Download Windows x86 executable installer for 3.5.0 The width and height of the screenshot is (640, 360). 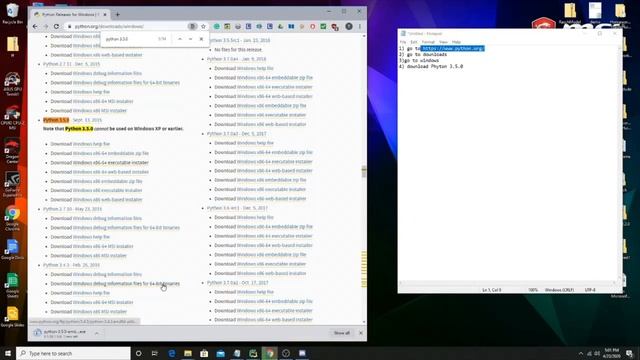[x=107, y=190]
